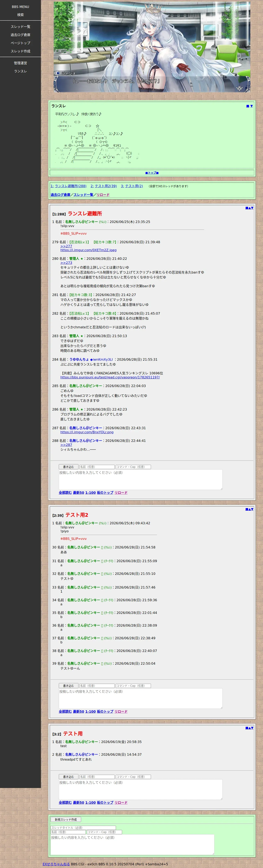Click リロード under テスト用2 thread
Image resolution: width=263 pixels, height=868 pixels.
click(x=121, y=712)
